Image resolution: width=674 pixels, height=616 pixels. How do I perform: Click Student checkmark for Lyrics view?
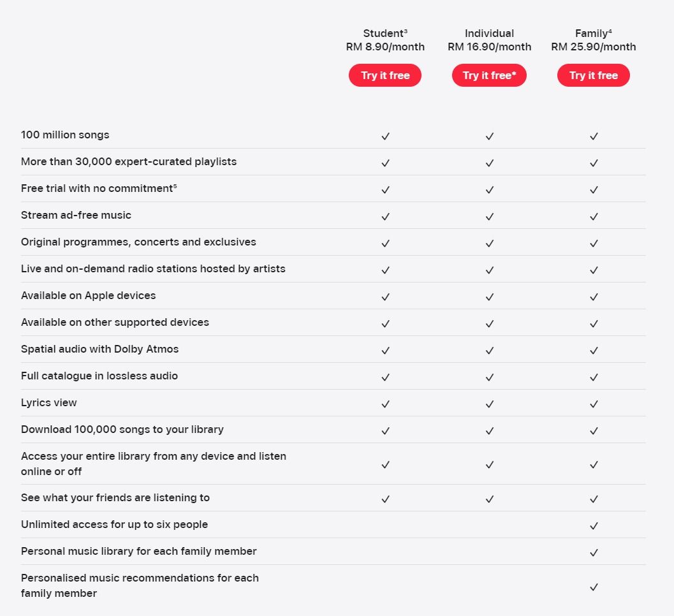point(385,404)
